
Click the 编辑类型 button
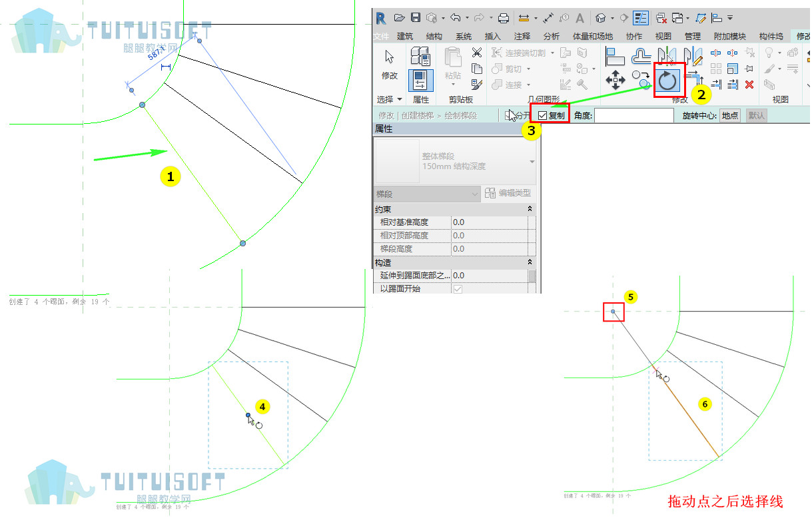[508, 193]
